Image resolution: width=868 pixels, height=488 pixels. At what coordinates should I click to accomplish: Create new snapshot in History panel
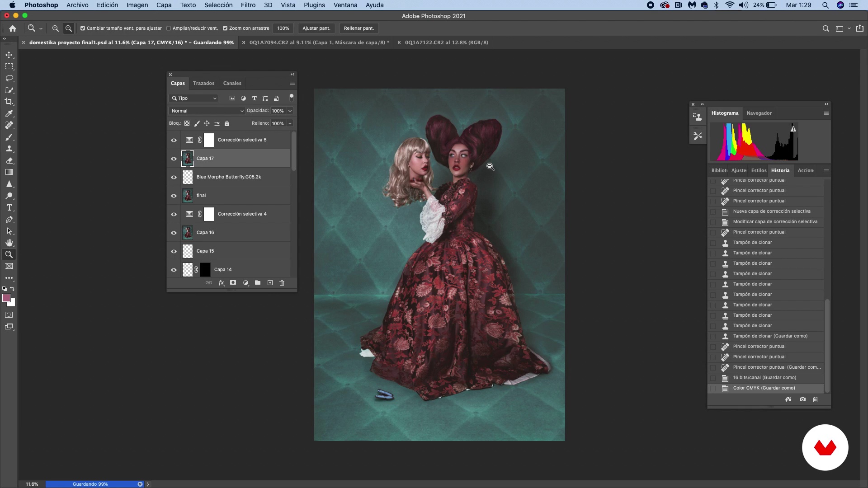pyautogui.click(x=802, y=399)
